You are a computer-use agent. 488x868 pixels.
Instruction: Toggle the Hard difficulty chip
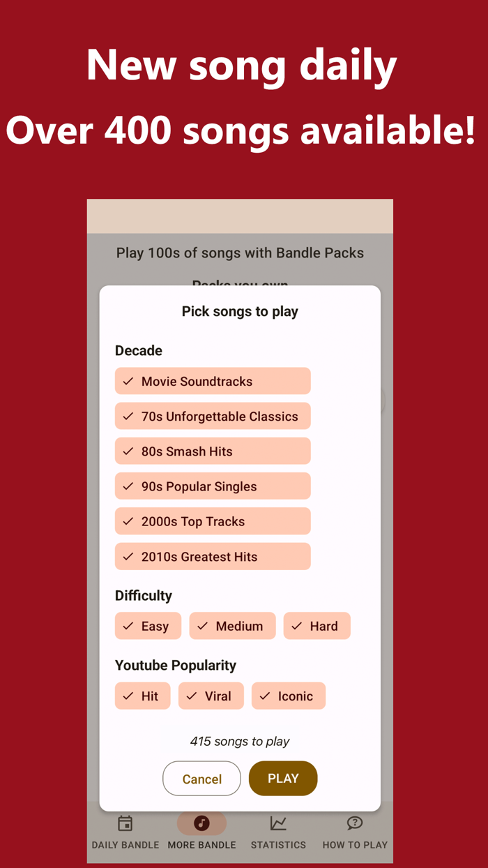tap(317, 626)
